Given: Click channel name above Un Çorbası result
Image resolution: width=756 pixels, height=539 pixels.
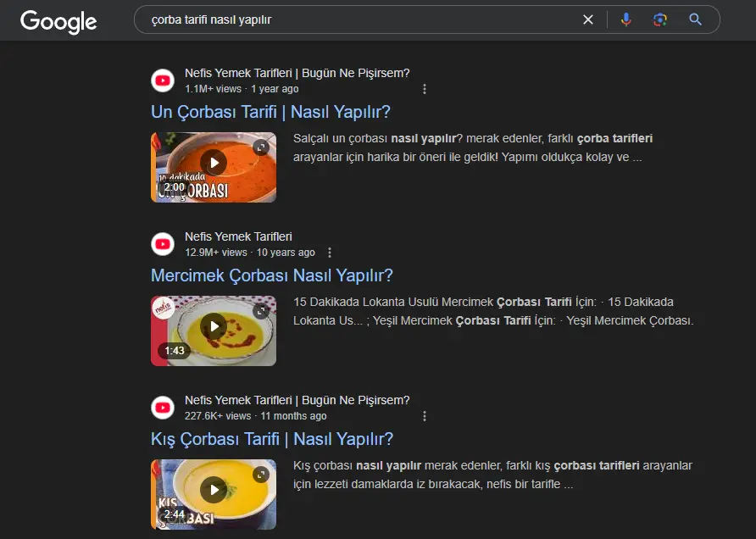Looking at the screenshot, I should [x=297, y=73].
